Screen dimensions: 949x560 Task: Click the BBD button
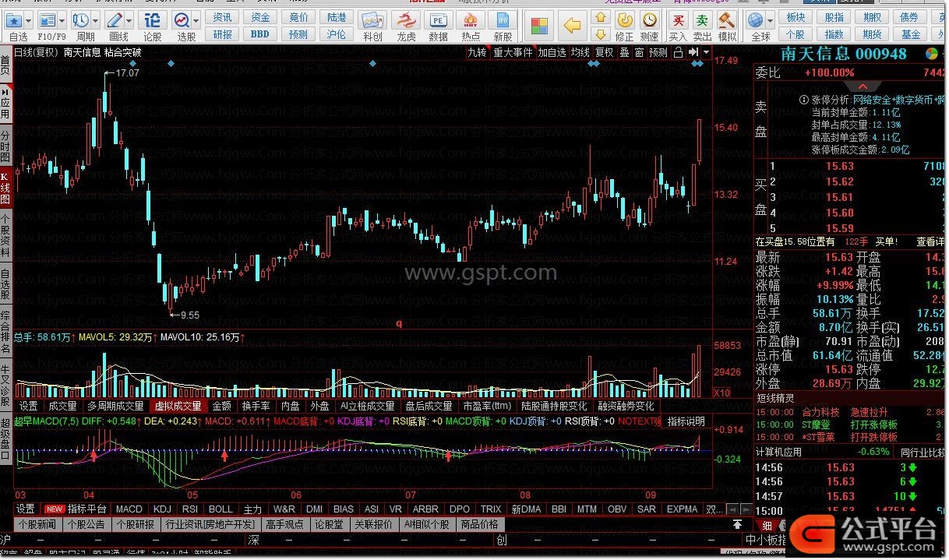[260, 34]
